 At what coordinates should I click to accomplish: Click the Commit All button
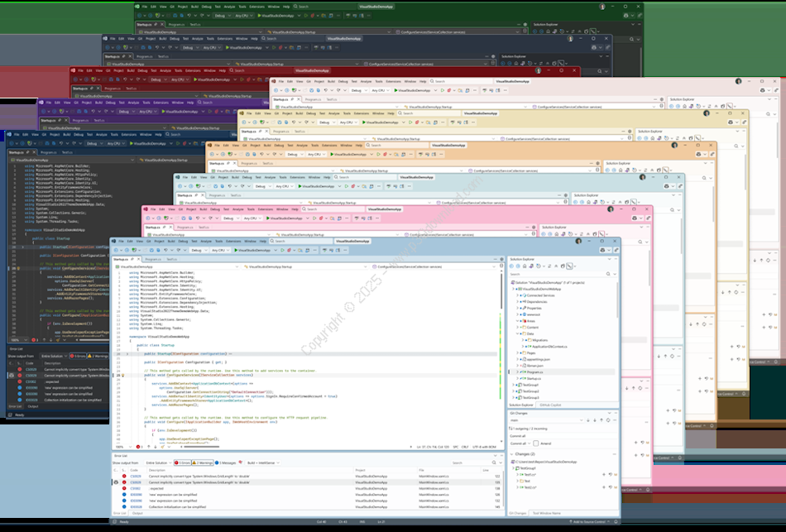click(519, 444)
